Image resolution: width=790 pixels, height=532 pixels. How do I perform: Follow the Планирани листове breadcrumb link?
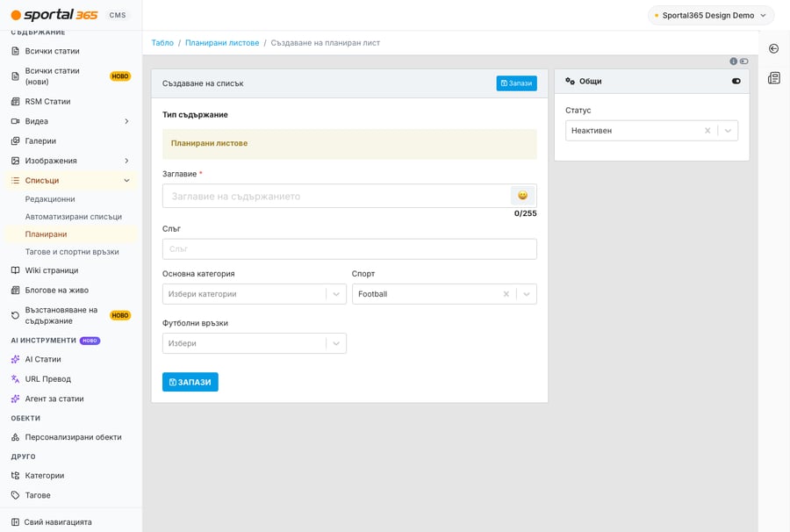pos(222,43)
